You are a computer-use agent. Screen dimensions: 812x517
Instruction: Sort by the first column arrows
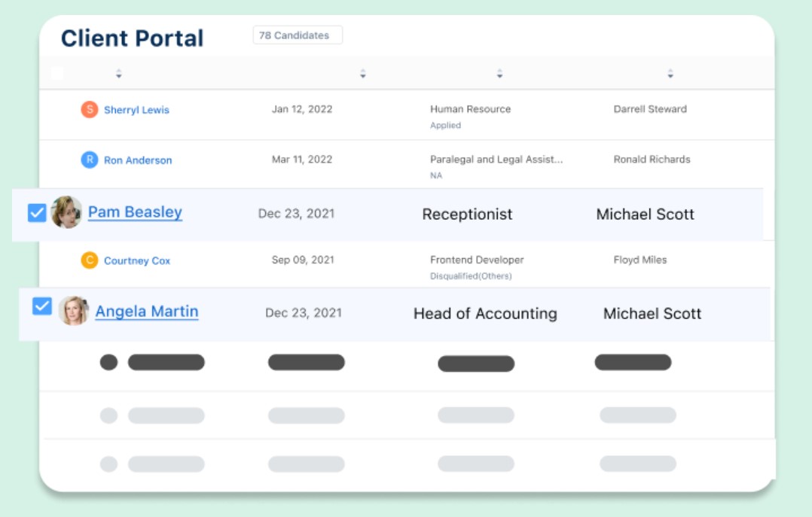pyautogui.click(x=119, y=74)
